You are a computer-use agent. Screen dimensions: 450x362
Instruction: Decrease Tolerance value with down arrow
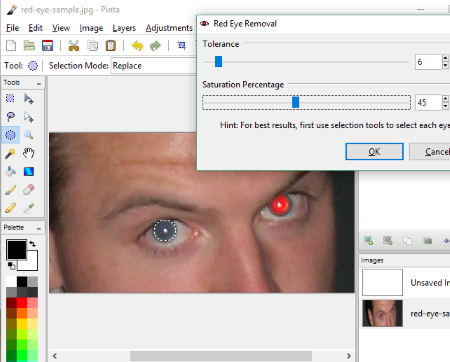445,65
